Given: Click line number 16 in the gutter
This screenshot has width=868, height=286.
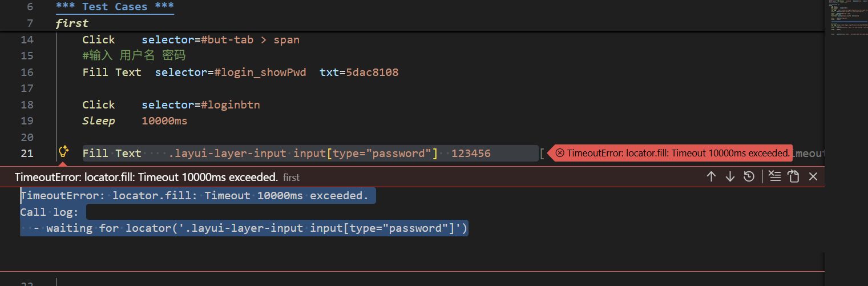Looking at the screenshot, I should click(x=27, y=72).
